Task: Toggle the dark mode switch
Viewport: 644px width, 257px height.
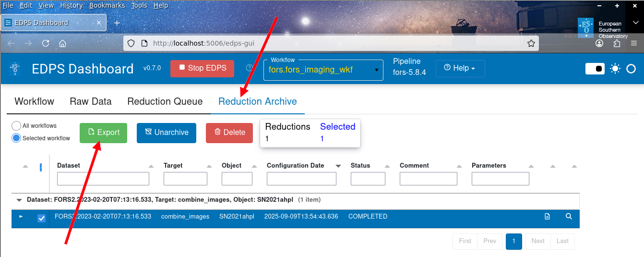Action: (x=595, y=69)
